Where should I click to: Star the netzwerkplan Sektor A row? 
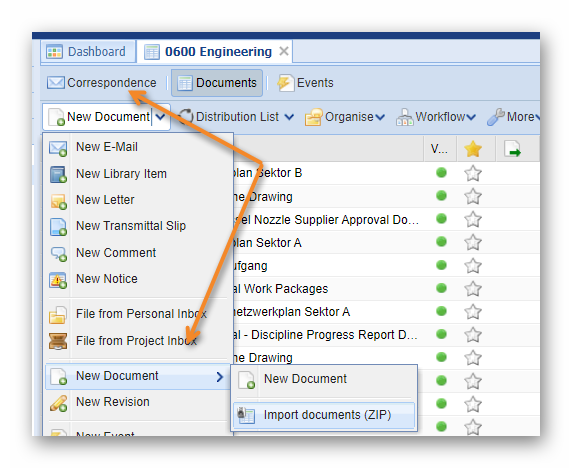tap(473, 312)
